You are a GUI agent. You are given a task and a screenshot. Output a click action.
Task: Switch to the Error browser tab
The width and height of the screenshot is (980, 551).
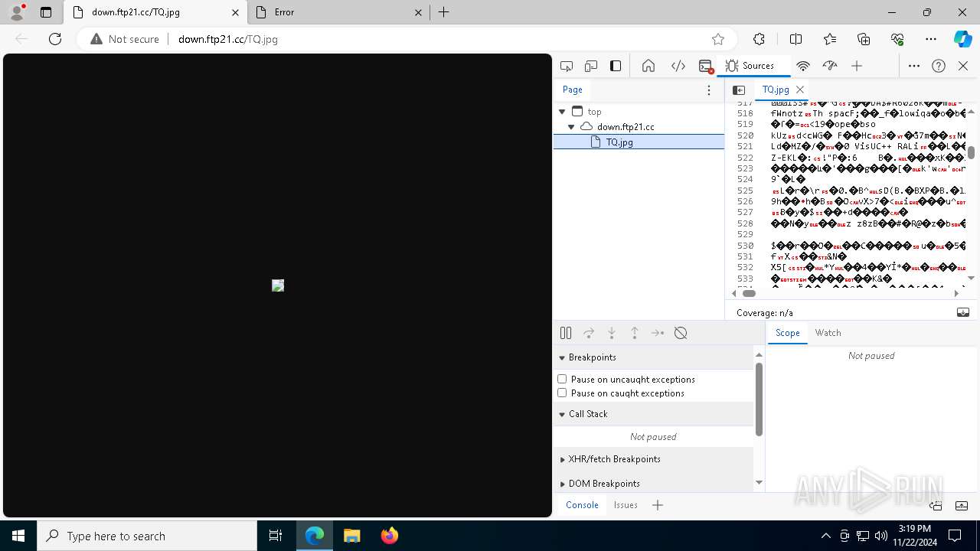click(338, 12)
